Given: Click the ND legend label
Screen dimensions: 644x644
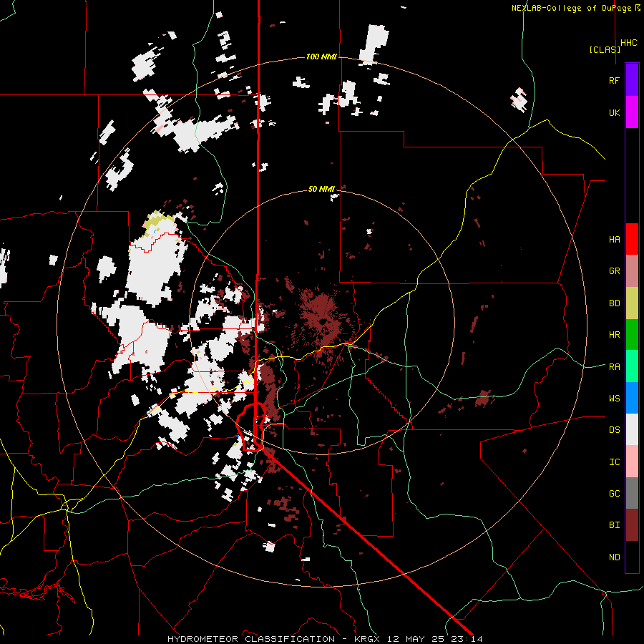Looking at the screenshot, I should 614,557.
